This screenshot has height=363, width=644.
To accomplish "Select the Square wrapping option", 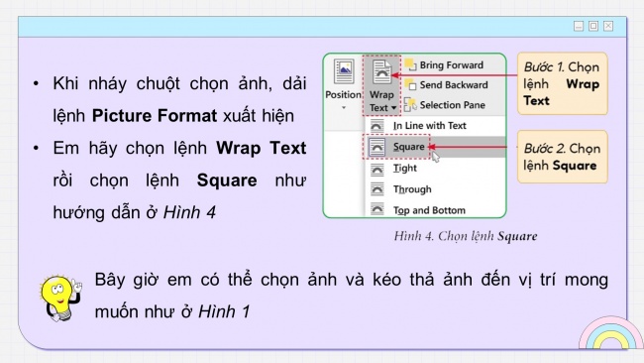I will click(408, 147).
